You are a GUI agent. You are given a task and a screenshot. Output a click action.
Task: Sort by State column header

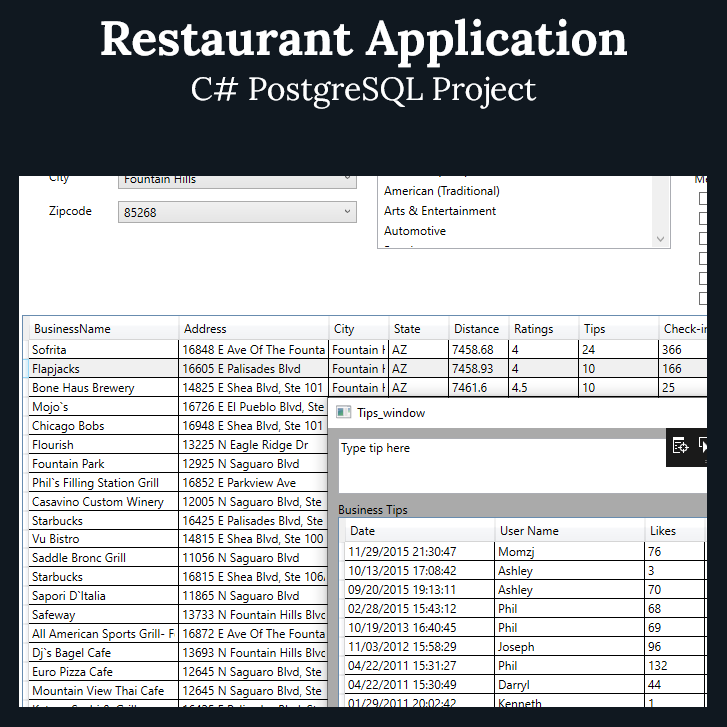419,329
